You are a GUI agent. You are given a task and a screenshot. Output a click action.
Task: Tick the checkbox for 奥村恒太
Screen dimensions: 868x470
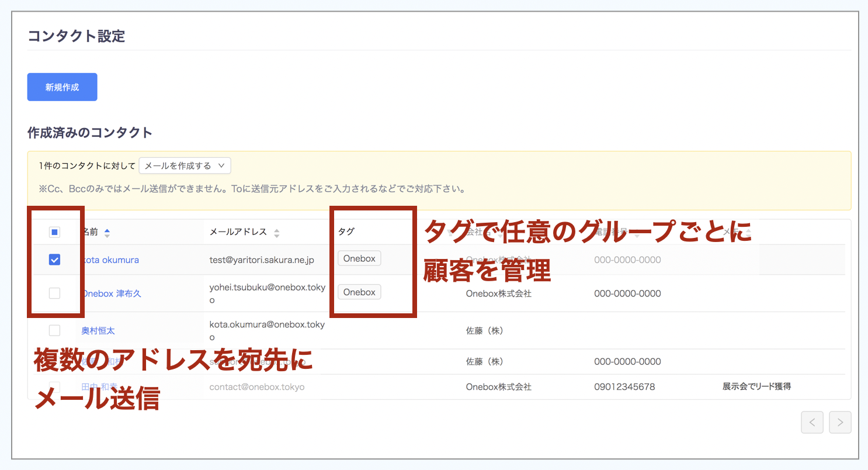[54, 330]
